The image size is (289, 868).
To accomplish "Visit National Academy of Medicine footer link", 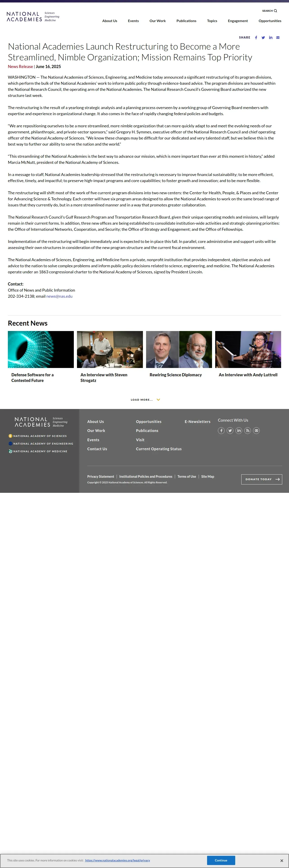I will pos(38,451).
